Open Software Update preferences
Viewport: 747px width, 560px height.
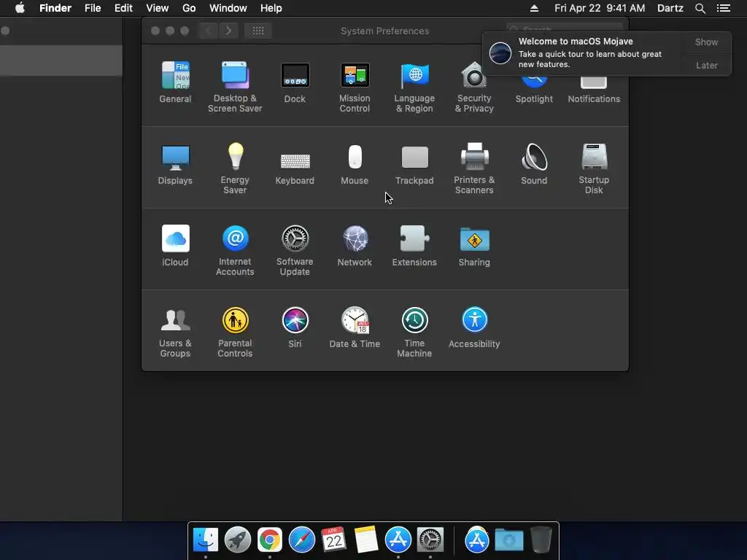[x=295, y=250]
